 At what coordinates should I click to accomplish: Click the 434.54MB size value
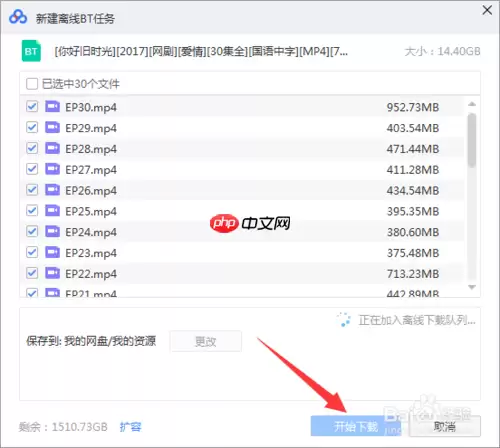point(413,191)
